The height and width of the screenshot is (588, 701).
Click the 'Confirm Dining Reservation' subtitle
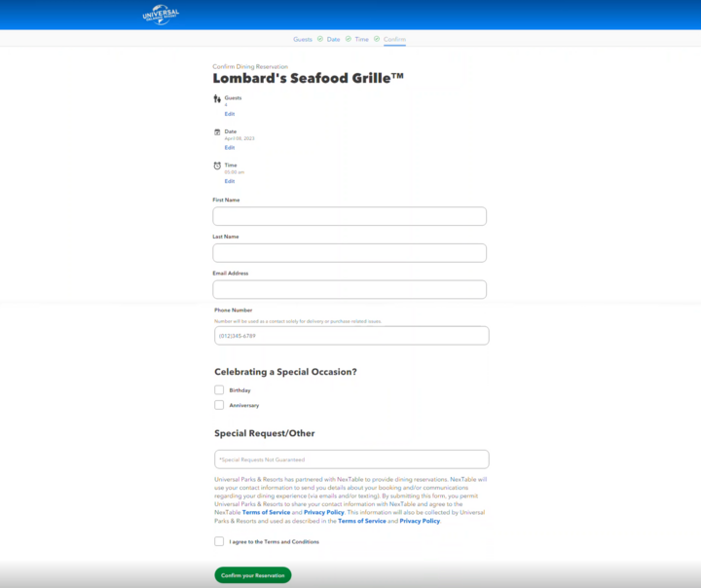pos(250,66)
